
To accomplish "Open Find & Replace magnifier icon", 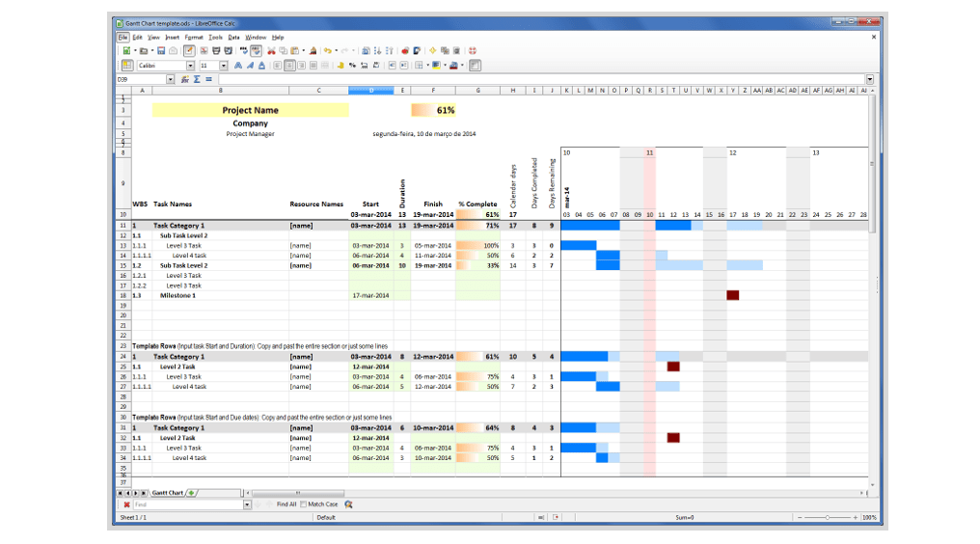I will coord(348,504).
